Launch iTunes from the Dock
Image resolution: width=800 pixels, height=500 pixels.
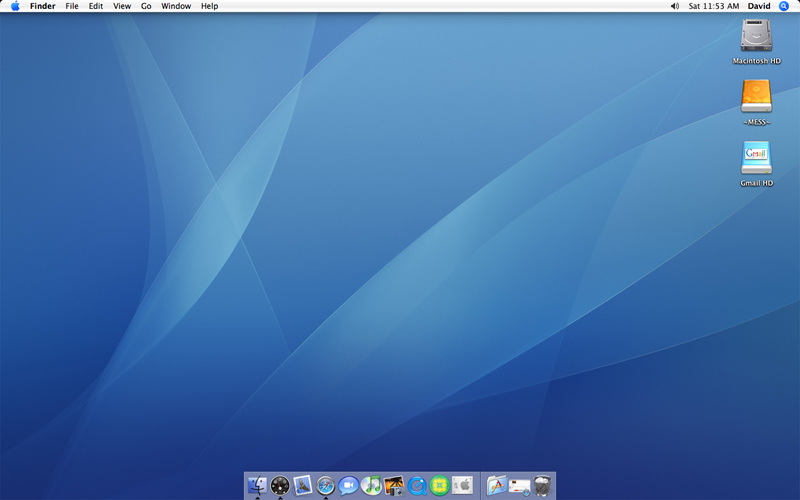click(x=371, y=486)
